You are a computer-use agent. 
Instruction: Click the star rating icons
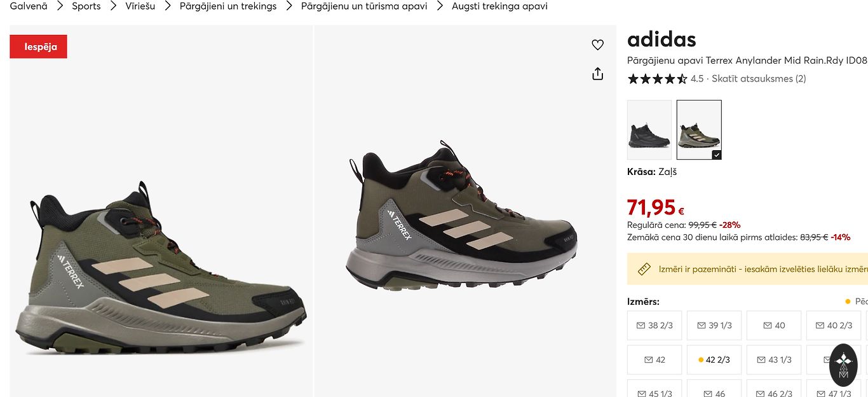(x=657, y=79)
